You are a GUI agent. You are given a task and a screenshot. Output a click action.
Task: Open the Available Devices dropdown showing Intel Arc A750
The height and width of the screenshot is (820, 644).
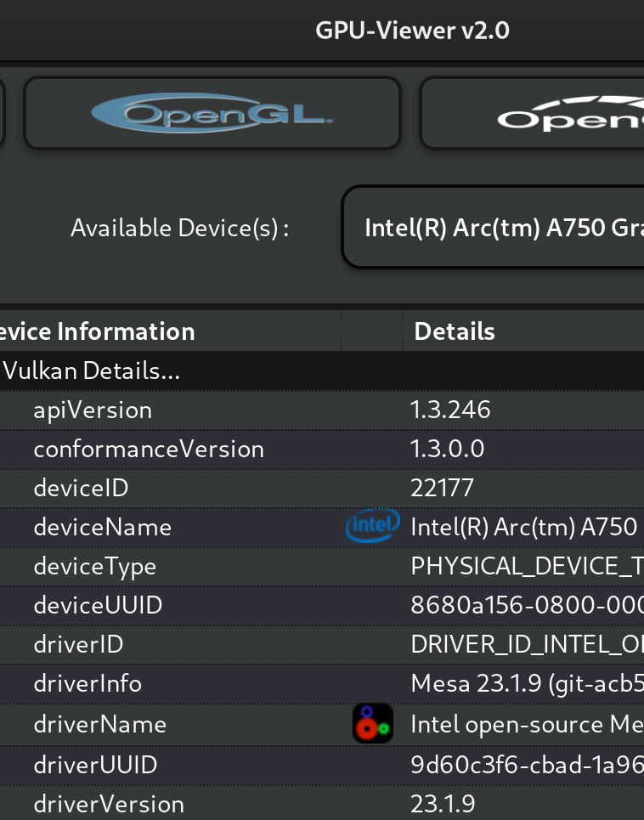[x=493, y=227]
